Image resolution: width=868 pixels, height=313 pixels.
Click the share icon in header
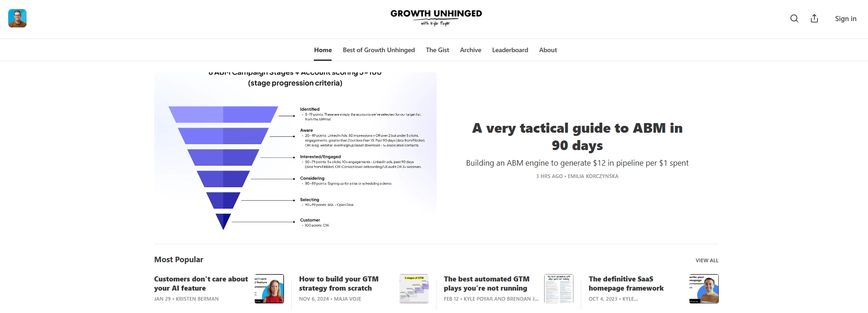pos(814,18)
